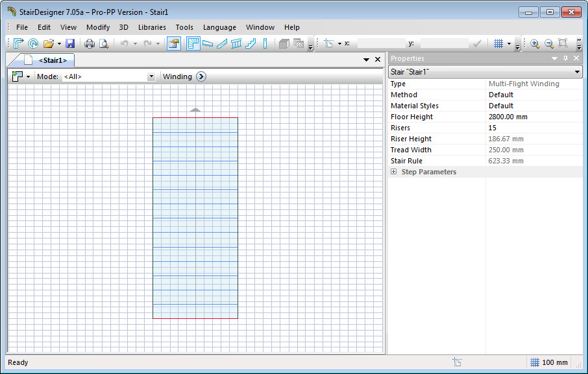Edit the Floor Height value 2800.00 mm
588x374 pixels.
(x=534, y=117)
